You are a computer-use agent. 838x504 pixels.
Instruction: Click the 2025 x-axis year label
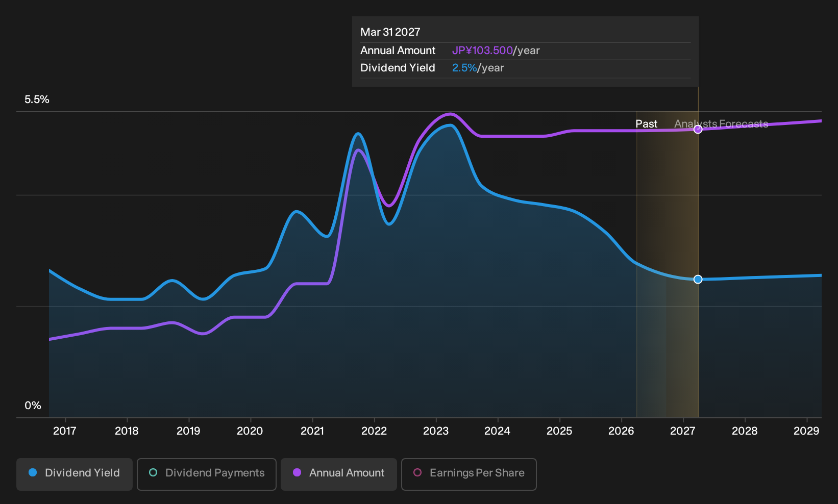[x=559, y=431]
